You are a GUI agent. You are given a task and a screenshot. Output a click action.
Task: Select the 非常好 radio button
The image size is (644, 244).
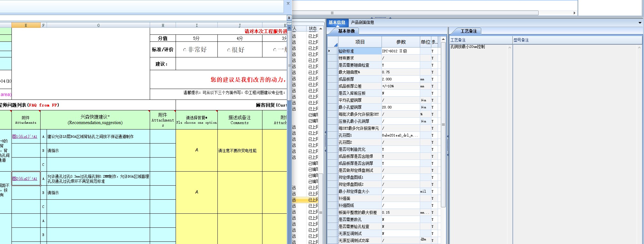pyautogui.click(x=185, y=50)
